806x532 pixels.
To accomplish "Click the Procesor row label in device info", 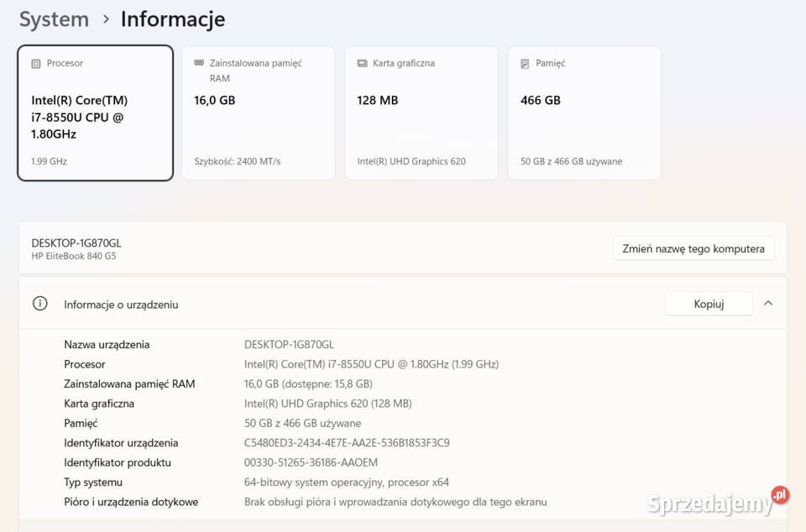I will click(84, 364).
